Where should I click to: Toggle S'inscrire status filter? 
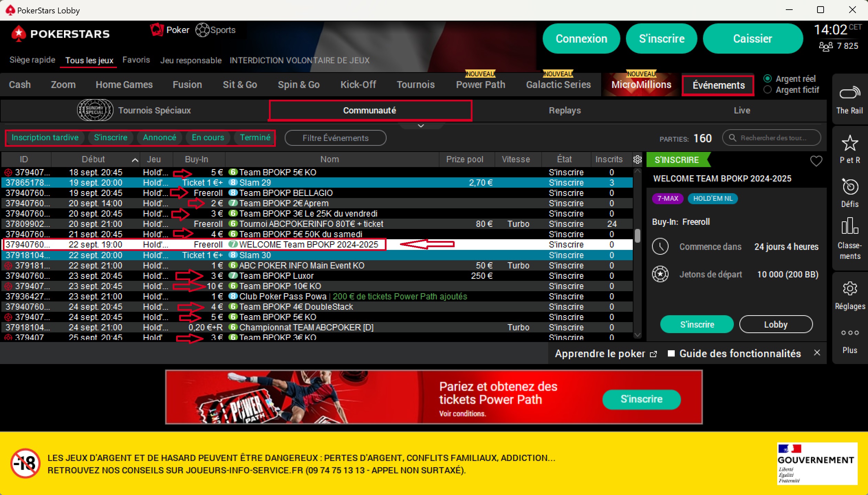pyautogui.click(x=111, y=137)
